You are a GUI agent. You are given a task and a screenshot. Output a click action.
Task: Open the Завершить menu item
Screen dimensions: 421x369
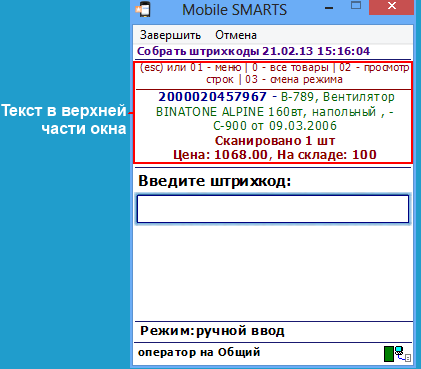(x=170, y=35)
